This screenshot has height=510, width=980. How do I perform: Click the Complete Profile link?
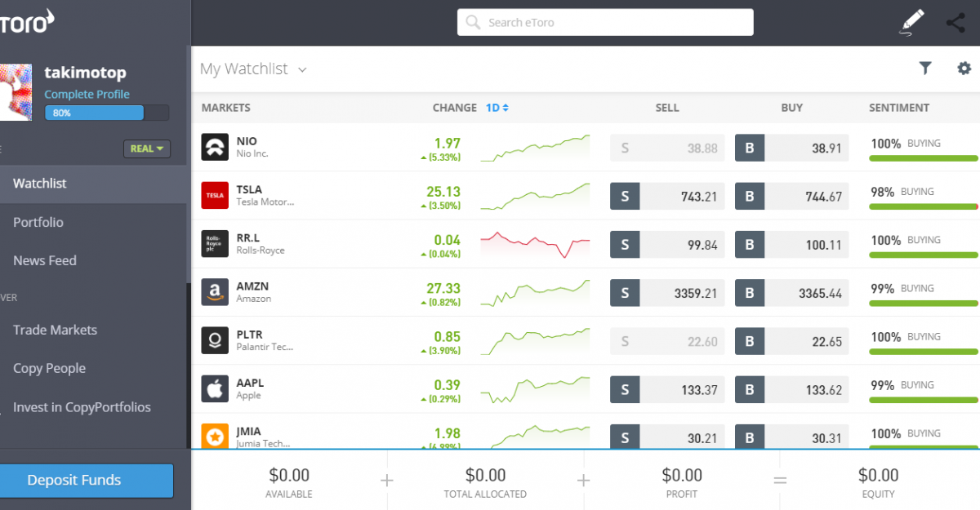pos(87,94)
